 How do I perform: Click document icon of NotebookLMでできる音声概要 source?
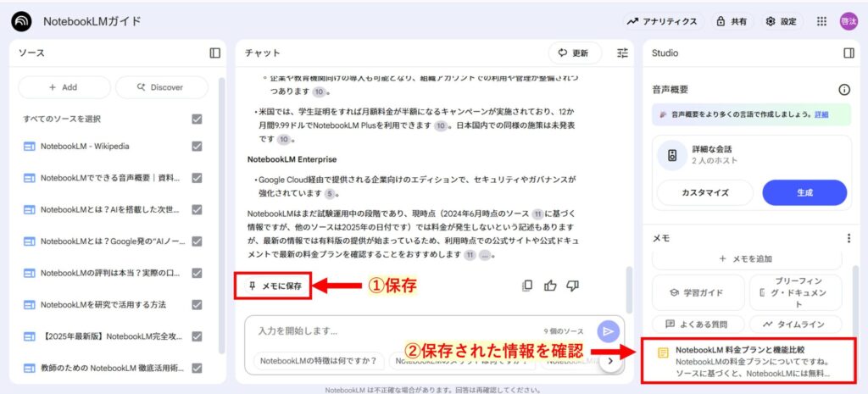pyautogui.click(x=30, y=178)
